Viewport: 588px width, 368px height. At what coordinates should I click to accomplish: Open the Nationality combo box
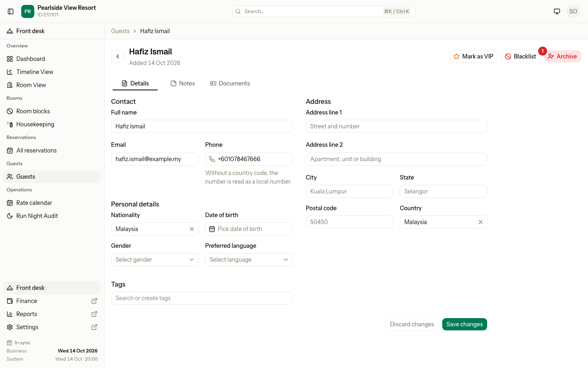tap(149, 229)
